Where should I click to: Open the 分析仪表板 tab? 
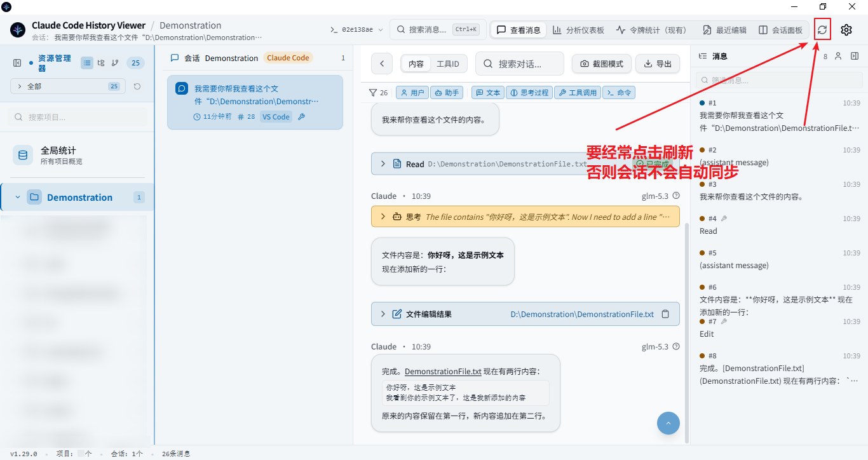(578, 30)
